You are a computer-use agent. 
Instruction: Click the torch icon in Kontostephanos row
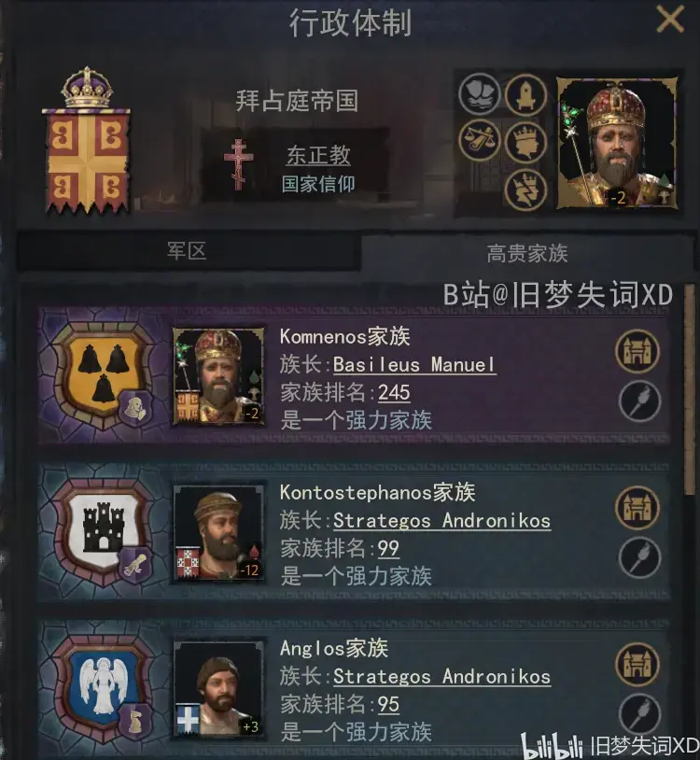click(x=640, y=558)
